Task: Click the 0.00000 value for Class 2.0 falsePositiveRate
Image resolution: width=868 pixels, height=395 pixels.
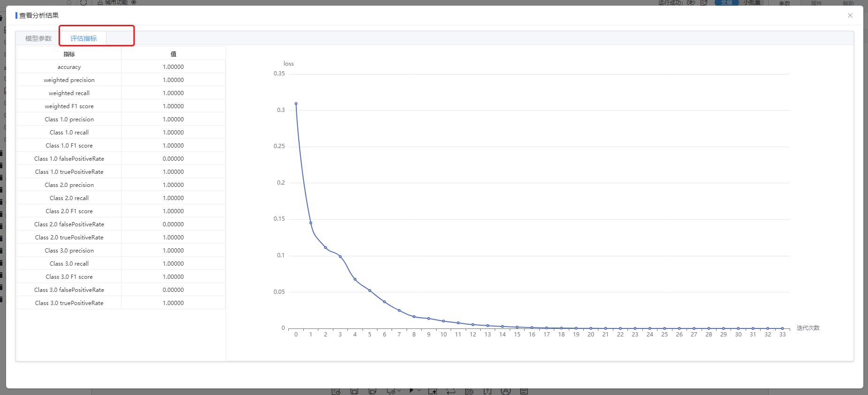Action: click(173, 224)
